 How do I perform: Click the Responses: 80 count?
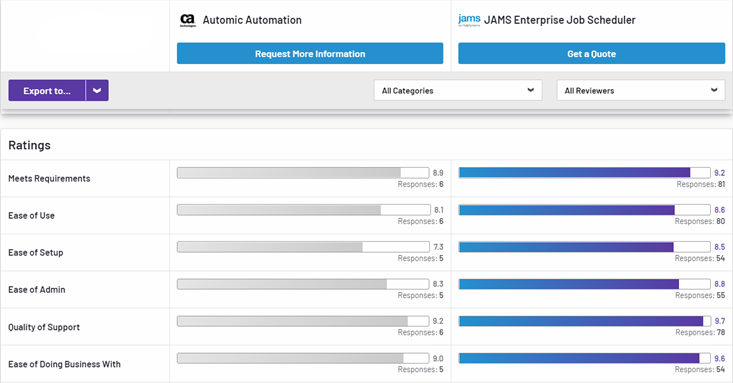pyautogui.click(x=700, y=221)
